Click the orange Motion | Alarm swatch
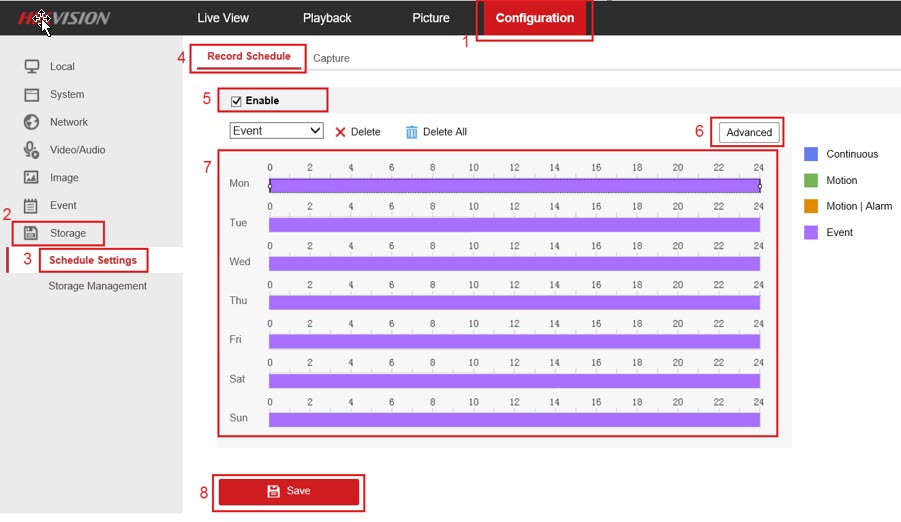 [x=811, y=206]
